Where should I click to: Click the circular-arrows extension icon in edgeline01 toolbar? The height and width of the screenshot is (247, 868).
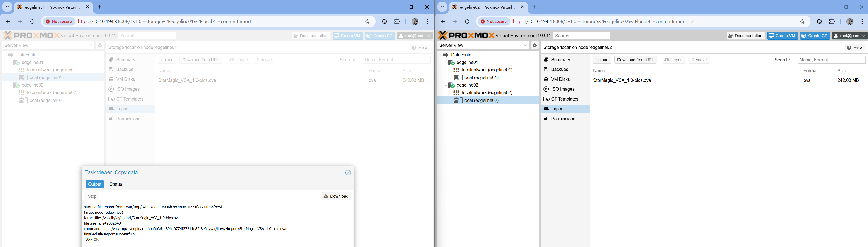pyautogui.click(x=384, y=22)
